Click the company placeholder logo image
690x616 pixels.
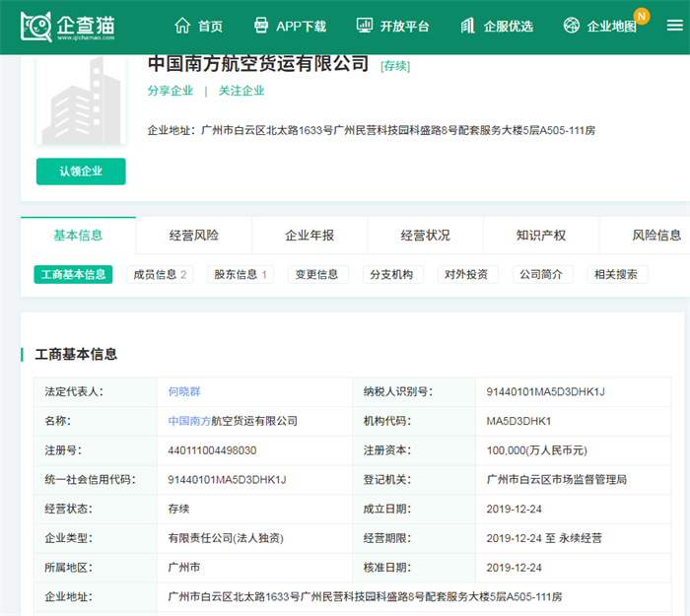click(81, 100)
